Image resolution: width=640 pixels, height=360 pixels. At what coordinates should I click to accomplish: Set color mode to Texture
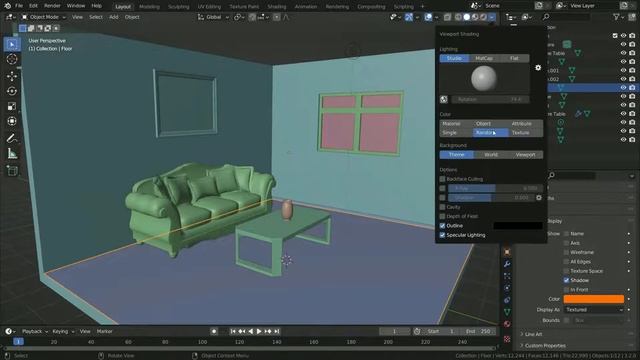[x=526, y=133]
